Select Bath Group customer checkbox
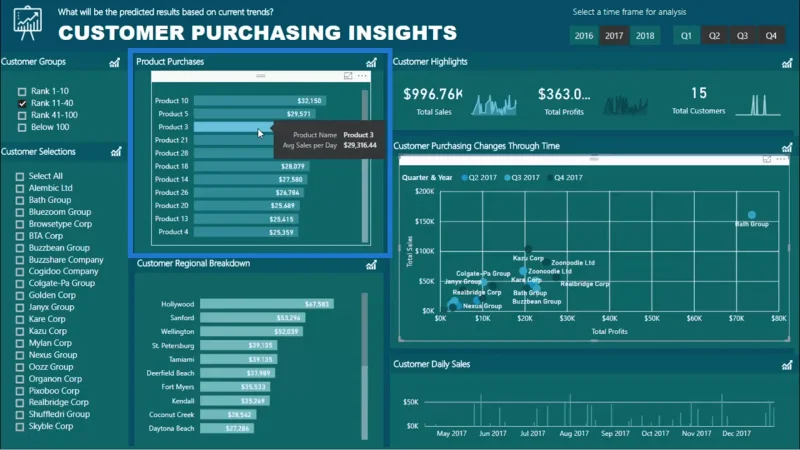Screen dimensions: 800x450 coord(20,201)
